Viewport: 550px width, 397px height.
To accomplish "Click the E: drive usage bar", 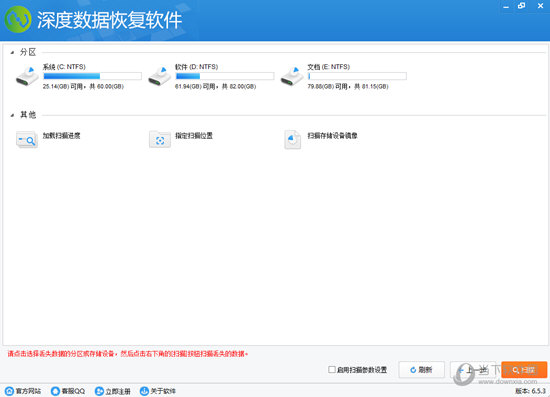I will pyautogui.click(x=357, y=76).
